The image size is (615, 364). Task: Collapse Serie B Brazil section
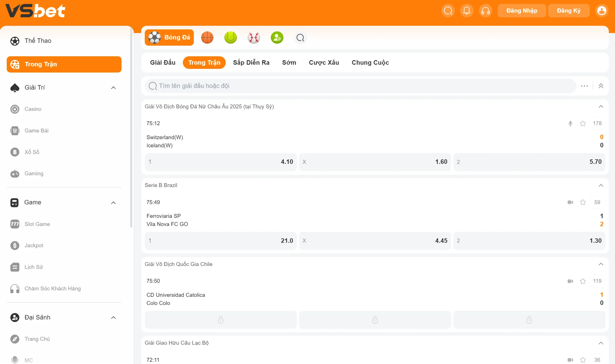[601, 185]
